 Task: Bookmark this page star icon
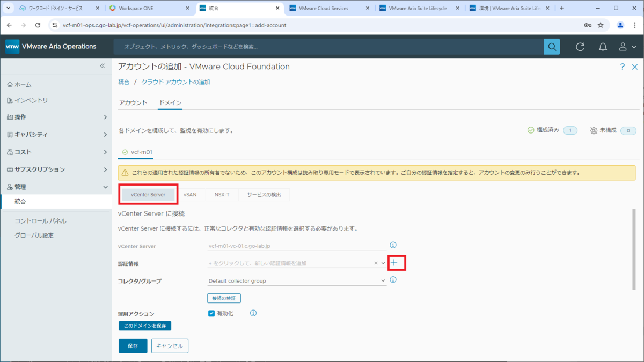click(x=601, y=25)
